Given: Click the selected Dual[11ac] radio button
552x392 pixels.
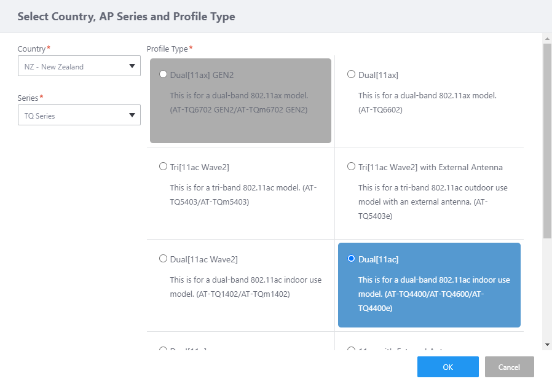Looking at the screenshot, I should click(x=351, y=259).
